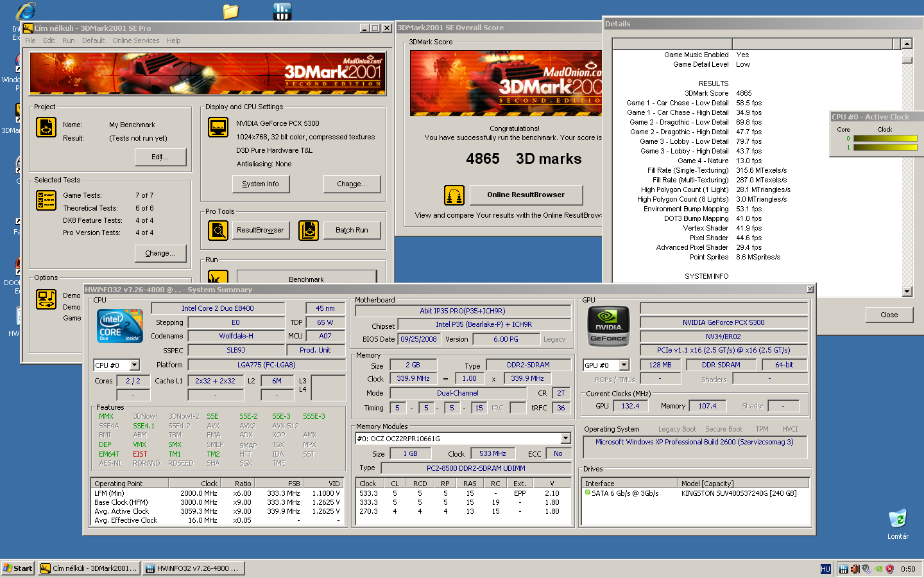Image resolution: width=924 pixels, height=578 pixels.
Task: Open the Start menu
Action: [x=17, y=568]
